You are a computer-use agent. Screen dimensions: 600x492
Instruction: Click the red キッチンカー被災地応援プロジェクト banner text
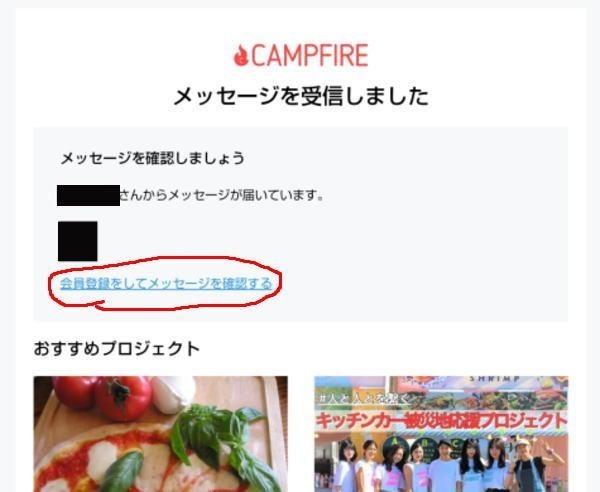pyautogui.click(x=441, y=421)
